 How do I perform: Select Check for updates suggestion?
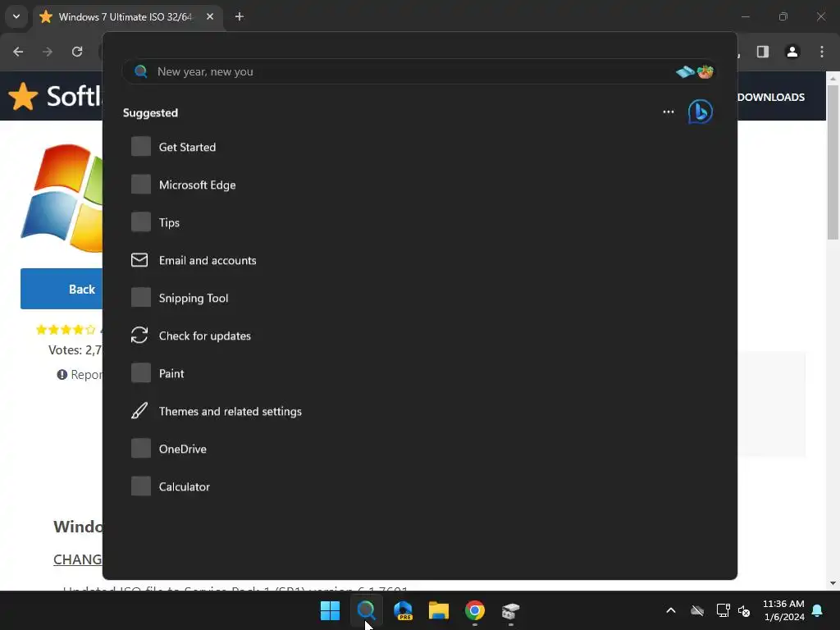coord(204,336)
